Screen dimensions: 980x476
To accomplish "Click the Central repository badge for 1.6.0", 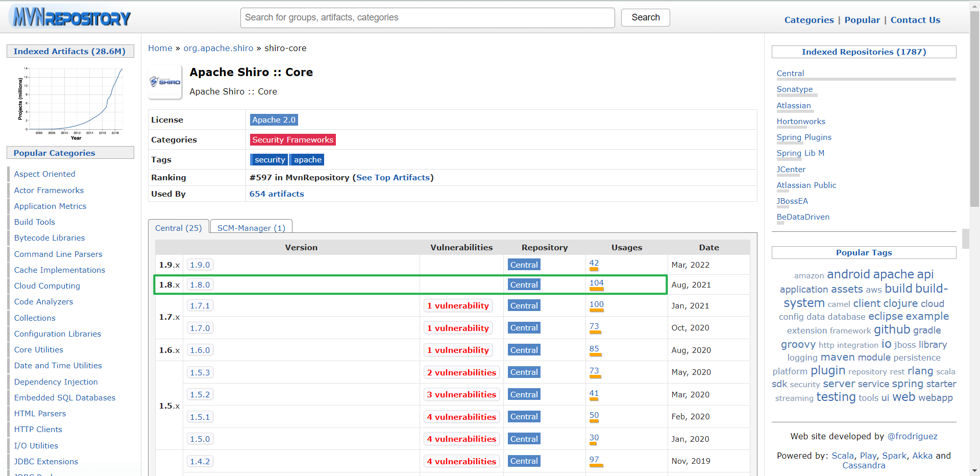I will pos(524,350).
